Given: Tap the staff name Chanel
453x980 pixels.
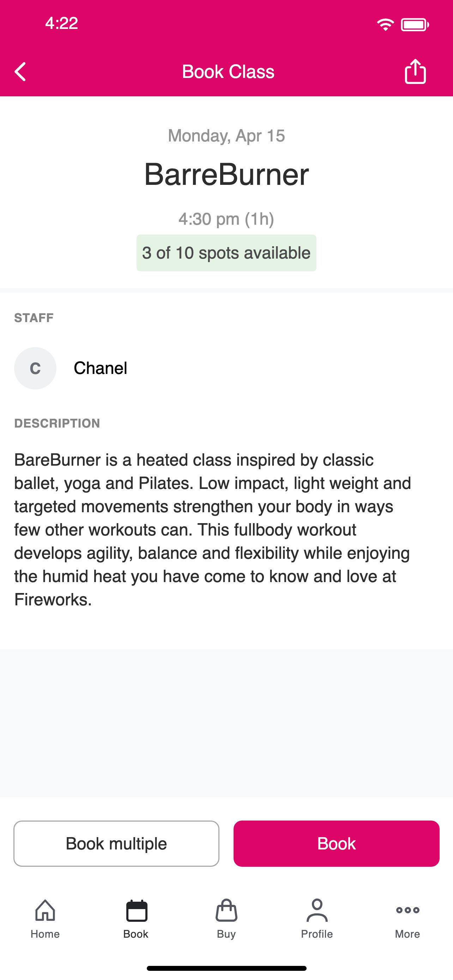Looking at the screenshot, I should pyautogui.click(x=101, y=368).
